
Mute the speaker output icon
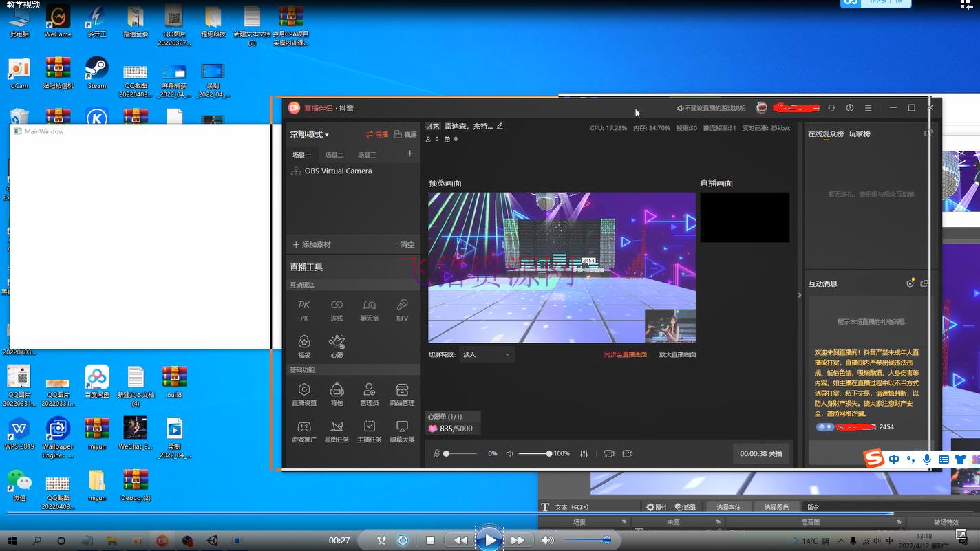click(x=510, y=454)
